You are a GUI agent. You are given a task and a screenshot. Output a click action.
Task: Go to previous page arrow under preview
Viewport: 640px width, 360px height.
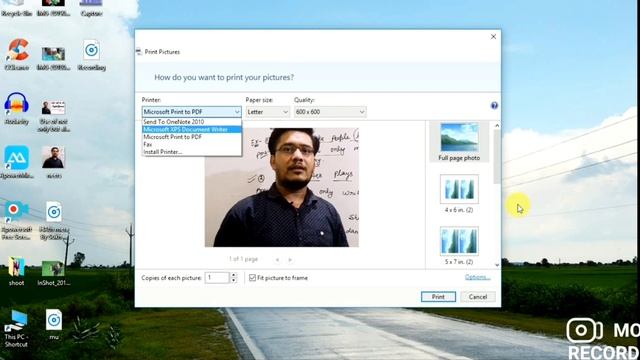[277, 260]
